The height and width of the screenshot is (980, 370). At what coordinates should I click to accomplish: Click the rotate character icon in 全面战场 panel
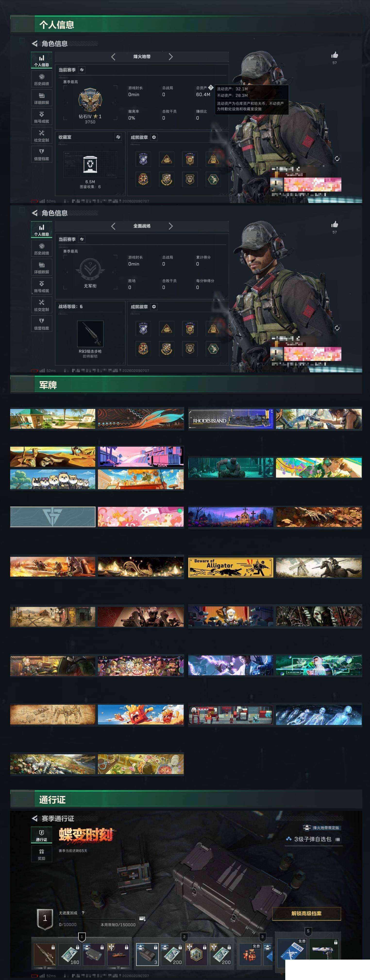tap(337, 328)
